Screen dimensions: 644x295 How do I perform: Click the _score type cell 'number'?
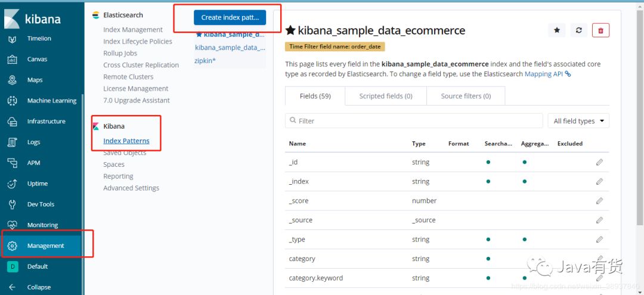pyautogui.click(x=425, y=201)
